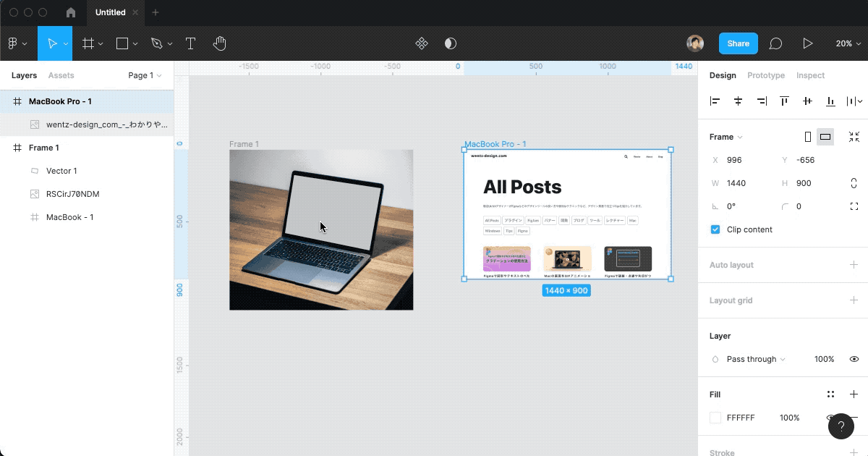Apply a fill style via the four-dot icon
868x456 pixels.
[830, 394]
